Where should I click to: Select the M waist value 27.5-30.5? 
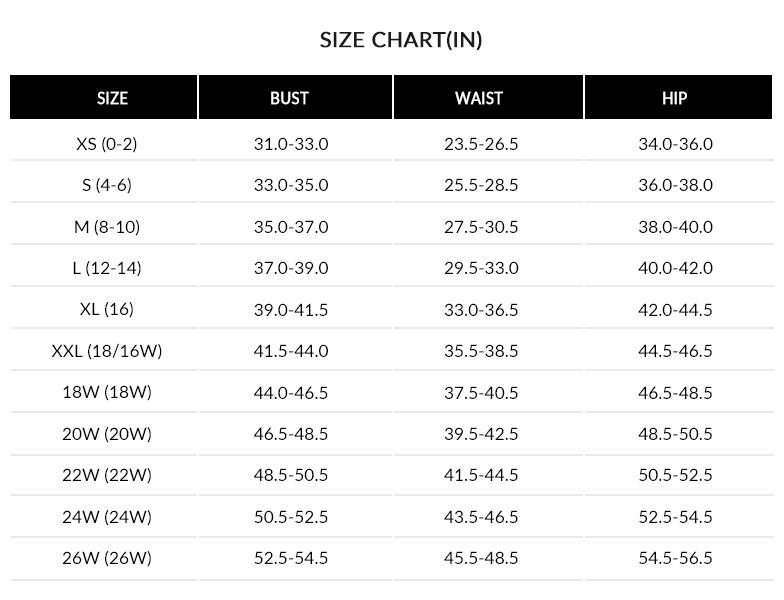tap(481, 227)
